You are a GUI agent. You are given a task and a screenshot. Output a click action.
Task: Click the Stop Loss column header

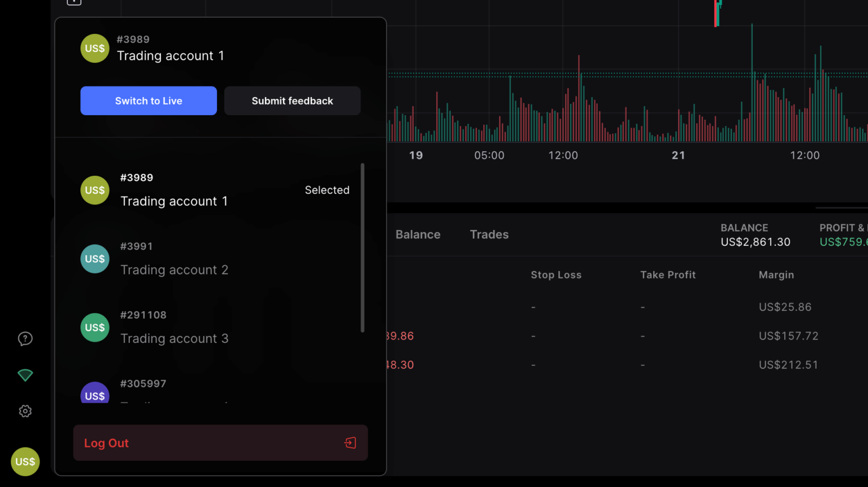pyautogui.click(x=555, y=275)
